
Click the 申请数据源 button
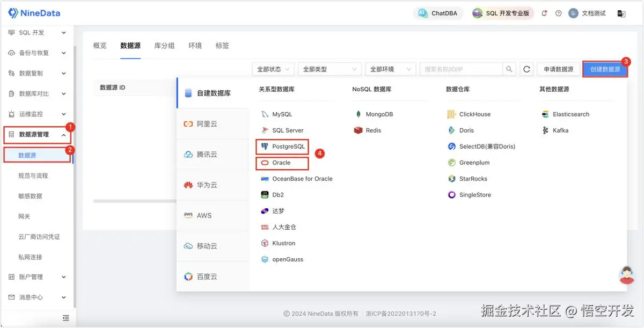558,69
